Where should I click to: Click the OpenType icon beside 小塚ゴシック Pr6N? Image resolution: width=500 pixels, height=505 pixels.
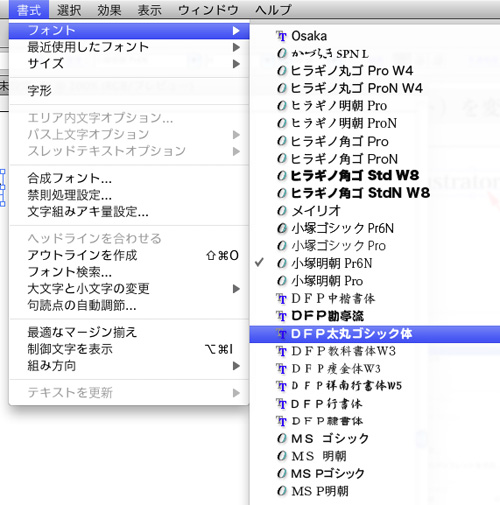pyautogui.click(x=282, y=228)
